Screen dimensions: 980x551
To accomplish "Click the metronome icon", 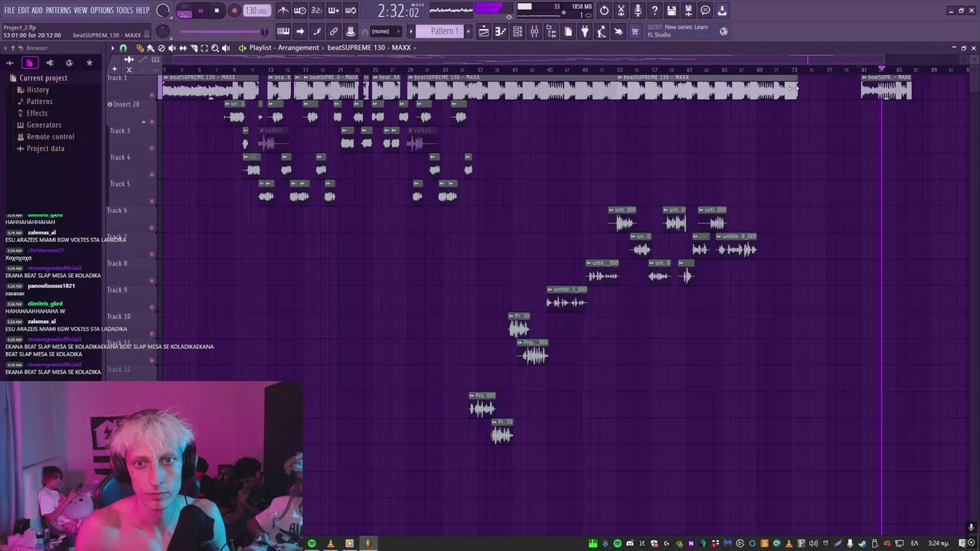I will (x=283, y=11).
